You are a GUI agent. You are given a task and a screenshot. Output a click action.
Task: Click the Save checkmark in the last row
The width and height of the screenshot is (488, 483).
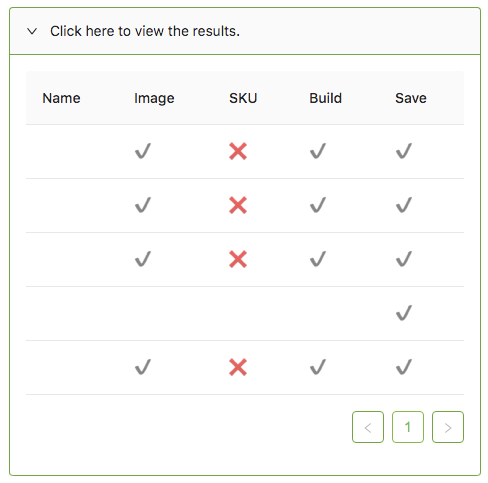[404, 367]
